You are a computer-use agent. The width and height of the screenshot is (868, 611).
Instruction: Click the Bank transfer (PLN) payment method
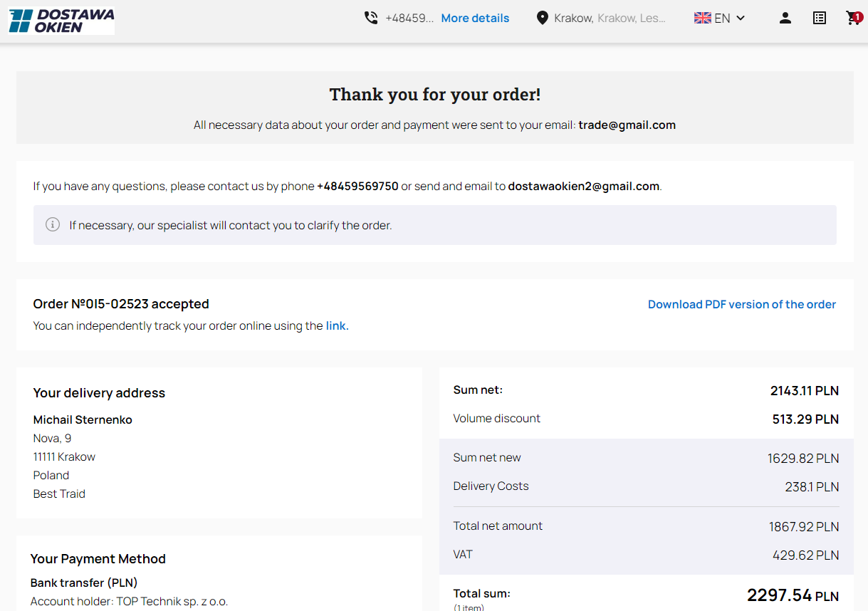pos(84,583)
